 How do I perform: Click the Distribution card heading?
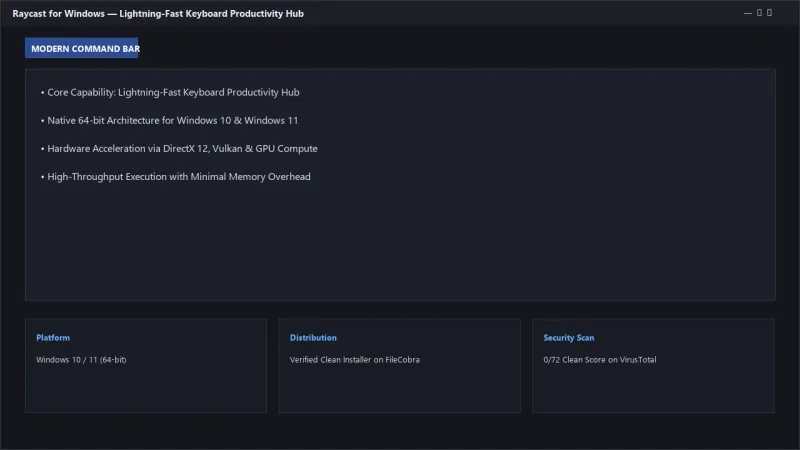[x=313, y=338]
